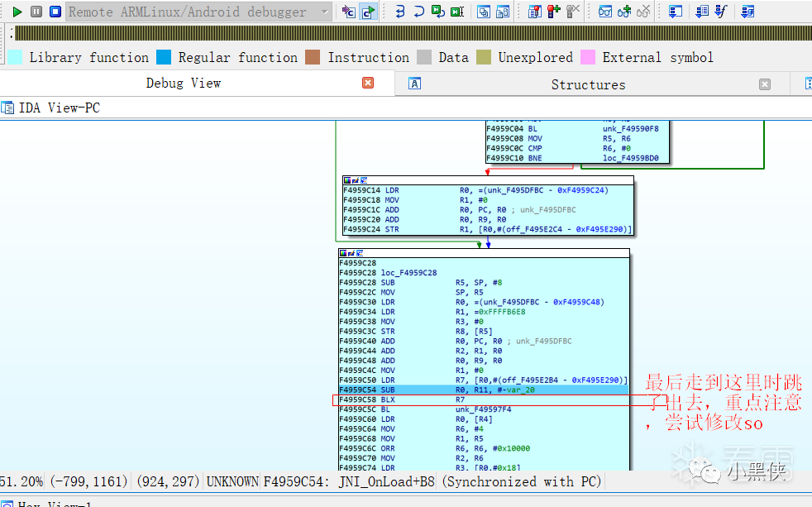The image size is (812, 507).
Task: Select the highlighted F4959C54 SUB instruction line
Action: pos(483,390)
